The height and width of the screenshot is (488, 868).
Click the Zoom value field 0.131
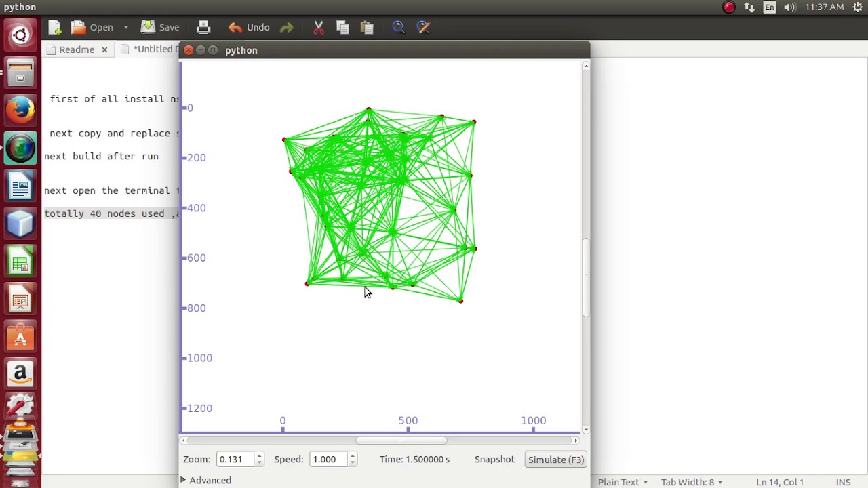[x=235, y=460]
